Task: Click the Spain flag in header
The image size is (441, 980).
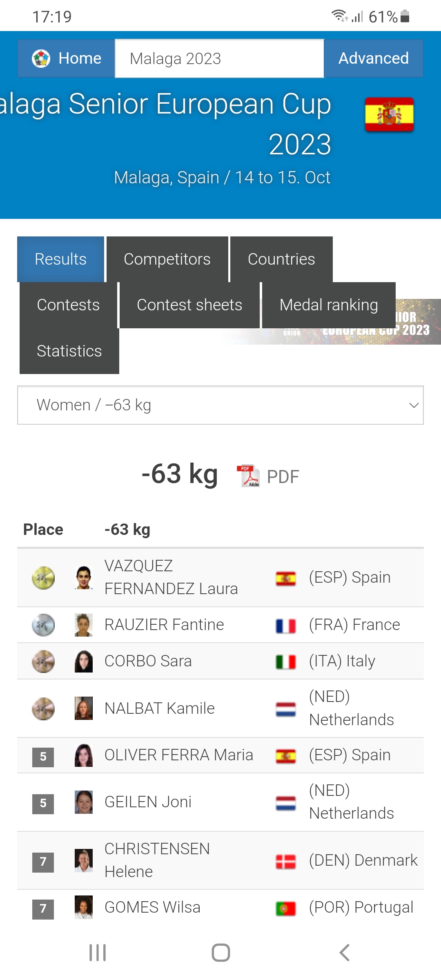Action: (389, 114)
